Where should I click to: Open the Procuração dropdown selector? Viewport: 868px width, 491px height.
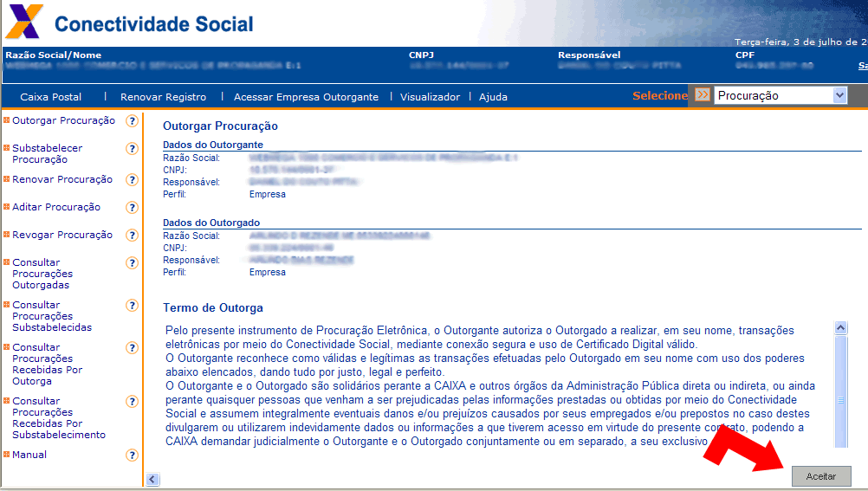781,96
